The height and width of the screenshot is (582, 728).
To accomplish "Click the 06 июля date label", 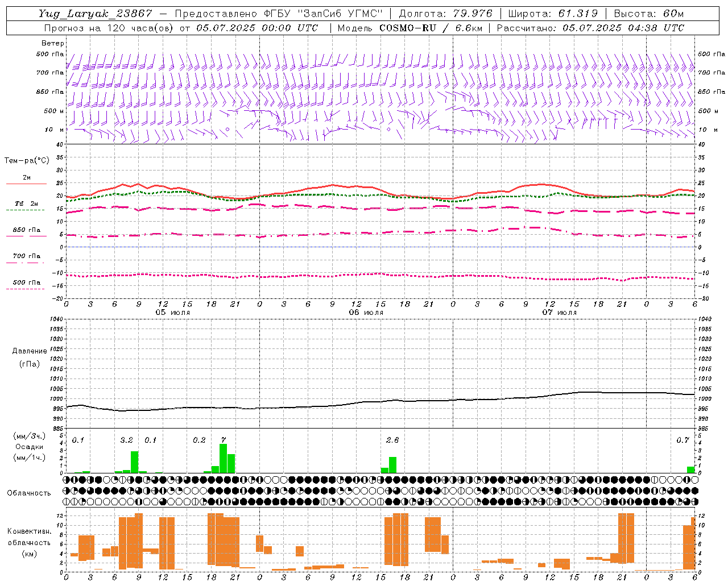I will click(366, 313).
